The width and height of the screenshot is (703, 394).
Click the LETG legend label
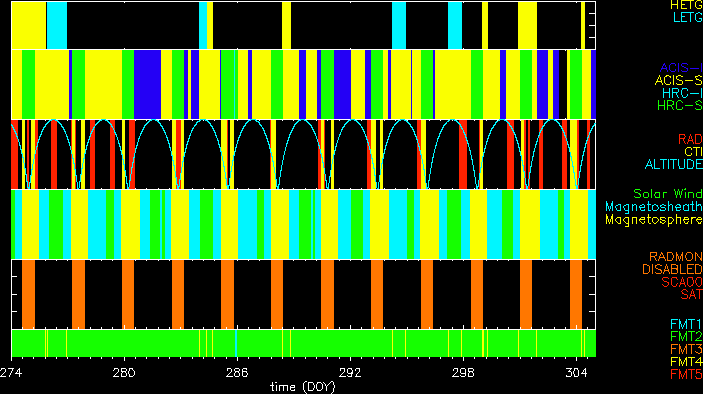tap(688, 17)
